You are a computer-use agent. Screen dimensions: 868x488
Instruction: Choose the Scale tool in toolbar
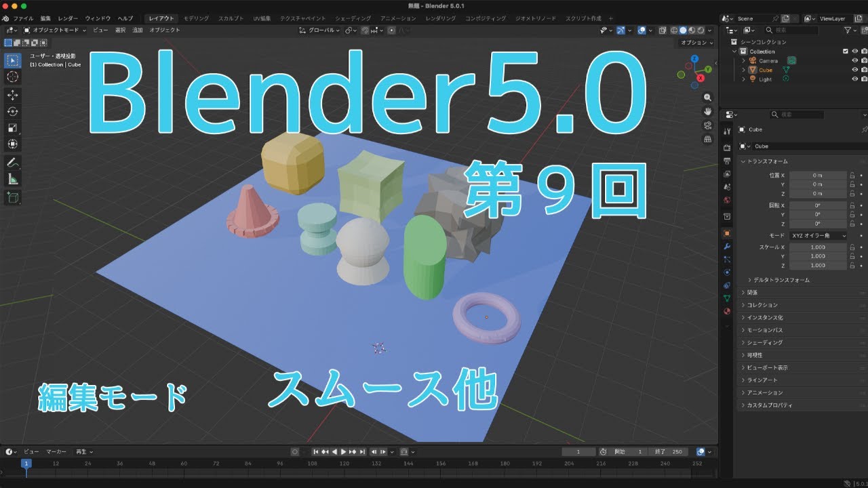click(x=12, y=128)
